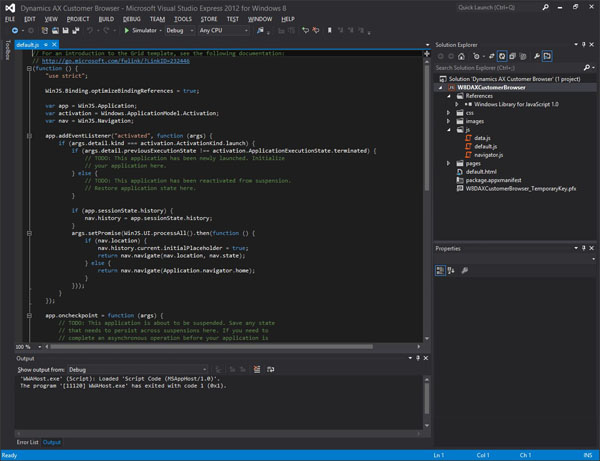Open the Debug configuration dropdown in toolbar
600x461 pixels.
(180, 30)
